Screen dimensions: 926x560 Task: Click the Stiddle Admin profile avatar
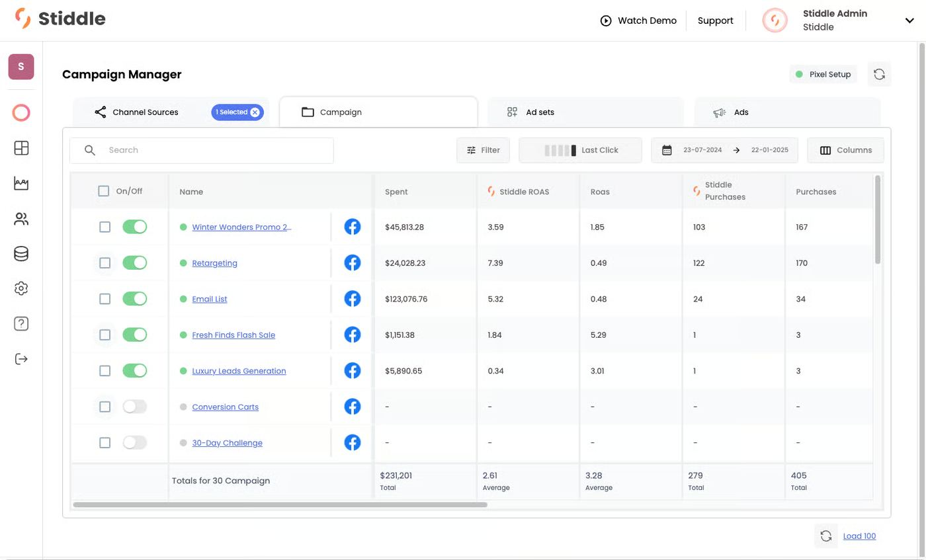coord(775,20)
